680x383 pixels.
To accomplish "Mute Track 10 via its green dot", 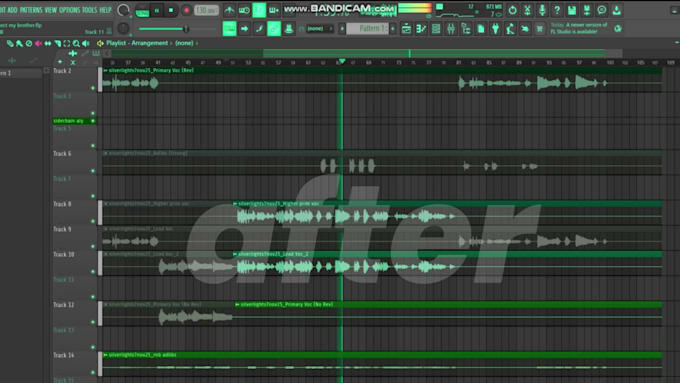I will [93, 272].
